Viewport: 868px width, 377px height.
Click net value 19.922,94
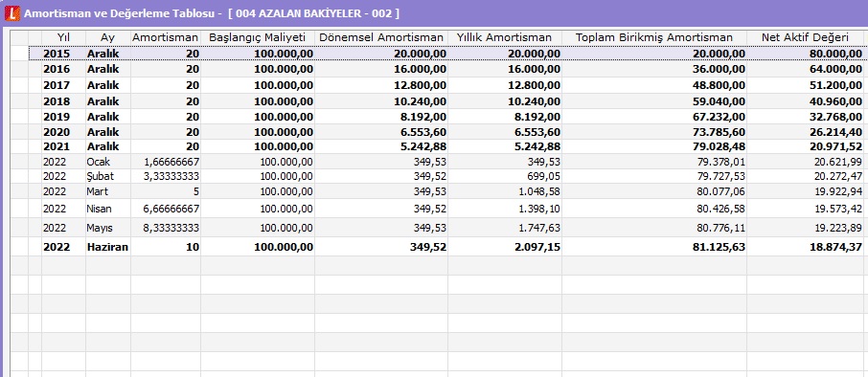[806, 191]
